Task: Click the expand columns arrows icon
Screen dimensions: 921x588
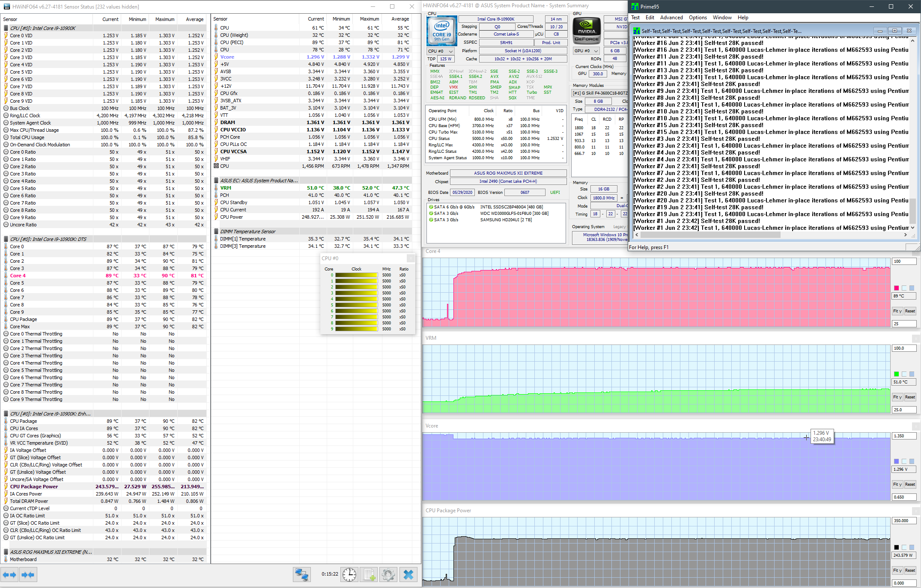Action: click(x=9, y=575)
